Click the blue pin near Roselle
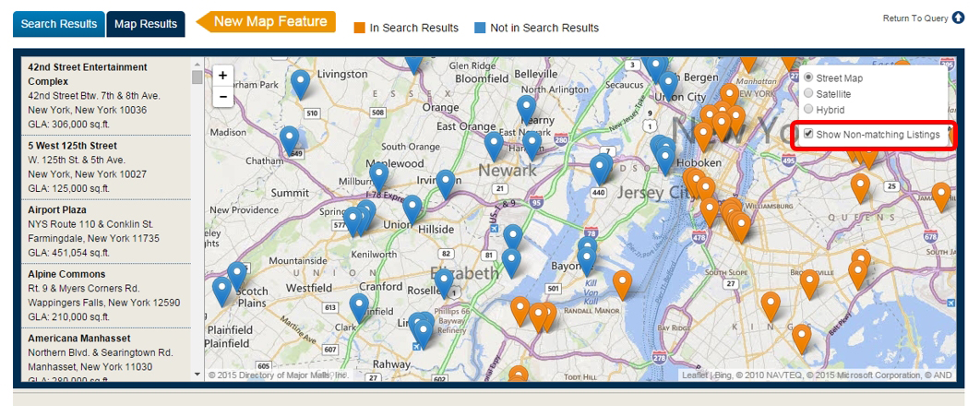980x417 pixels. point(445,284)
